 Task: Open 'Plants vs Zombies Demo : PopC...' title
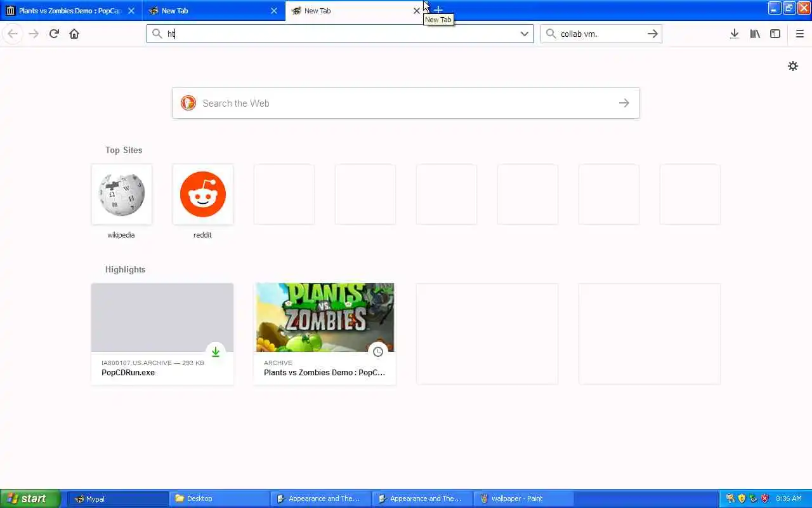[x=324, y=373]
